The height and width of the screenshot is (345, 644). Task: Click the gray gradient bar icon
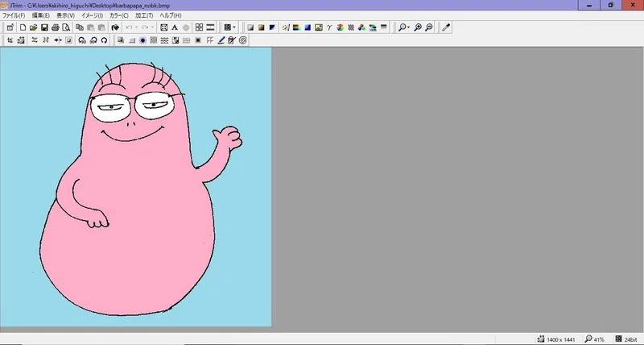(x=384, y=27)
